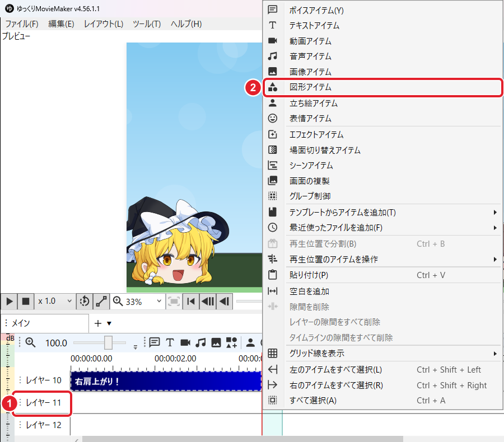504x442 pixels.
Task: Open the ヘルプ(H) menu
Action: coord(186,24)
